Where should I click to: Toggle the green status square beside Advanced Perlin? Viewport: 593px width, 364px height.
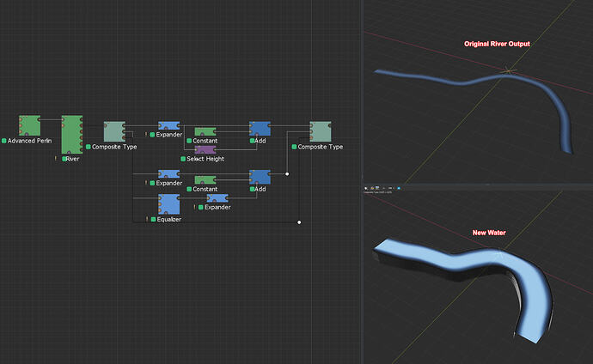(x=4, y=140)
